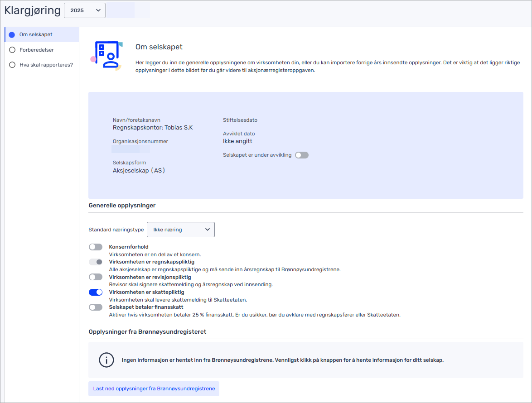Enable Virksomheten er revisjonspliktig switch
This screenshot has width=532, height=403.
[96, 277]
